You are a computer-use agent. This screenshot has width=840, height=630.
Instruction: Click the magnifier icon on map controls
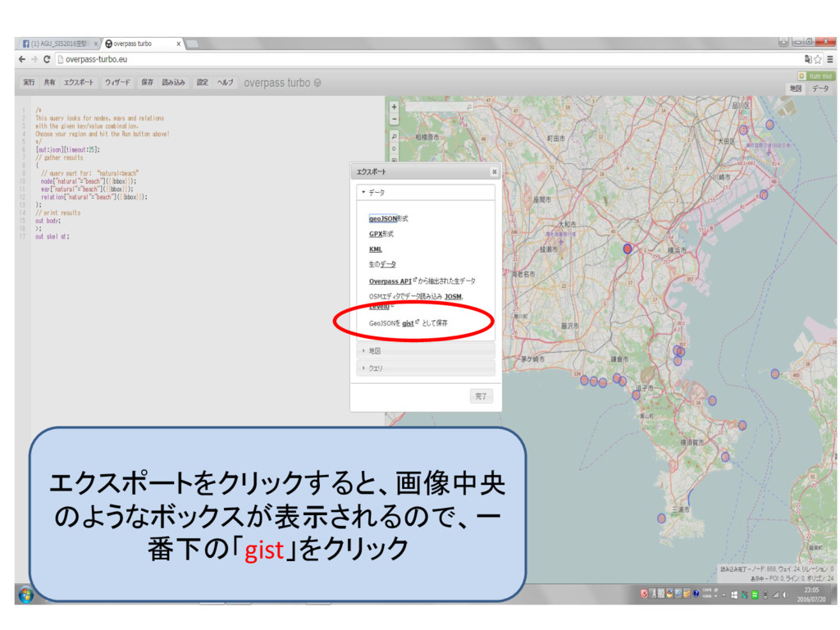(394, 136)
